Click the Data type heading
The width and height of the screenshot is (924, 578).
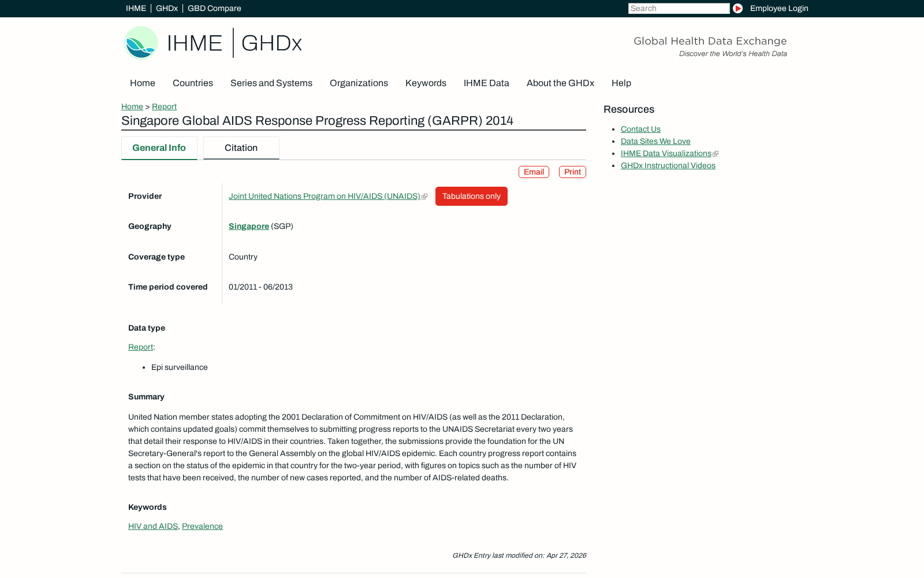tap(147, 328)
